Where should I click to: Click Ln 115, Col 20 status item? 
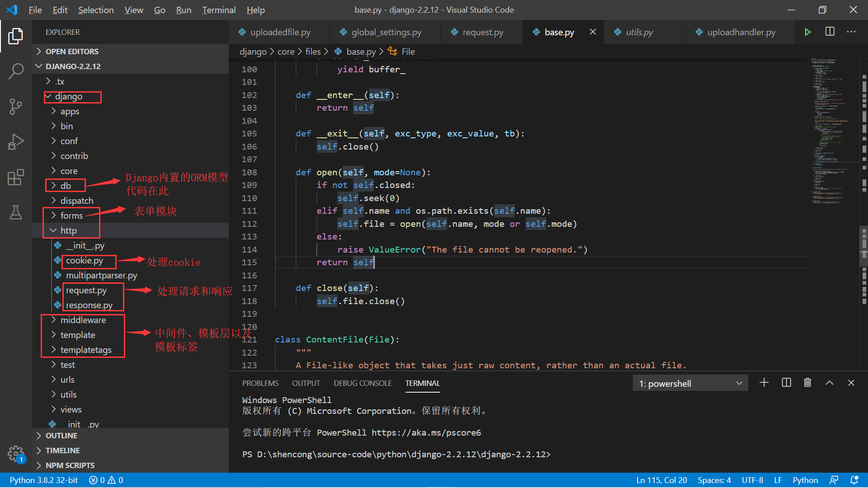pos(661,480)
